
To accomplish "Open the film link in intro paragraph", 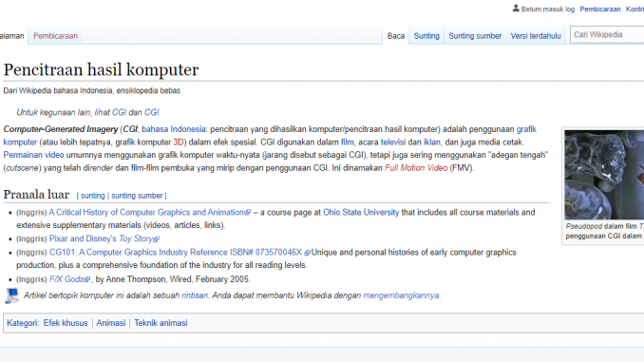I will pos(347,143).
